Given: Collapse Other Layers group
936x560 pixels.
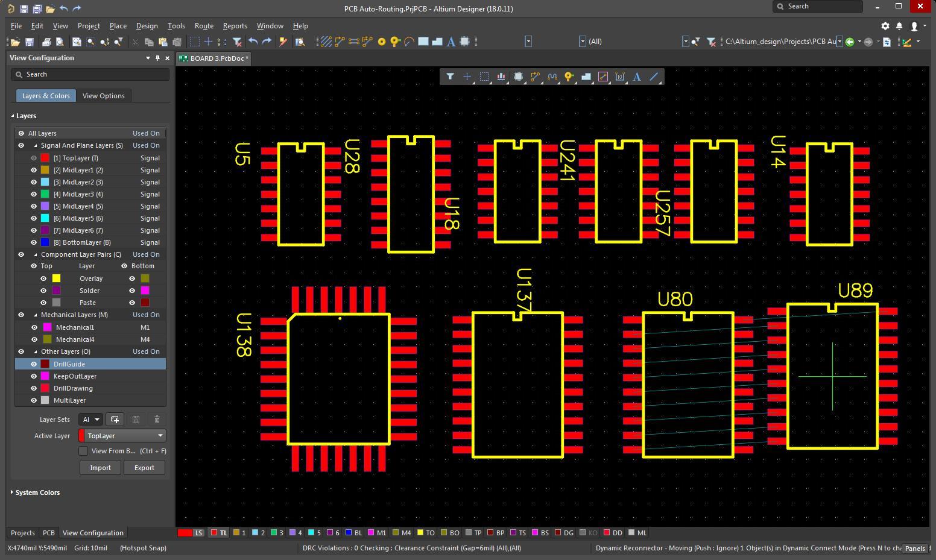Looking at the screenshot, I should [35, 351].
